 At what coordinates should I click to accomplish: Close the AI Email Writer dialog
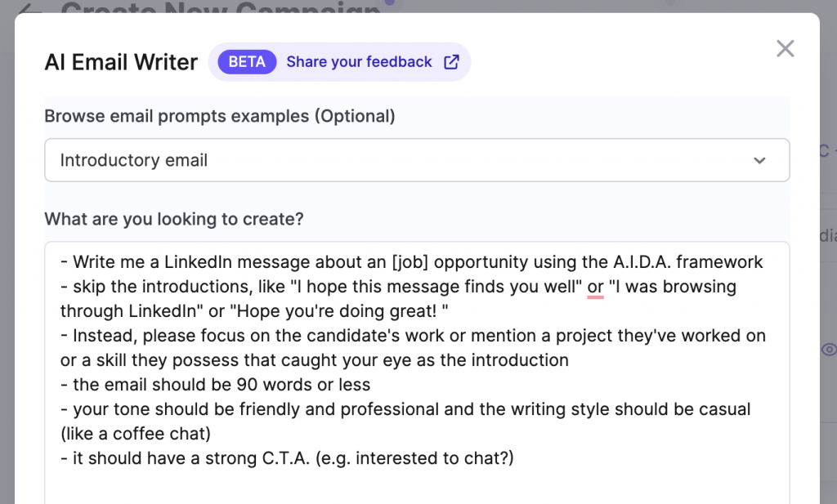click(x=785, y=49)
